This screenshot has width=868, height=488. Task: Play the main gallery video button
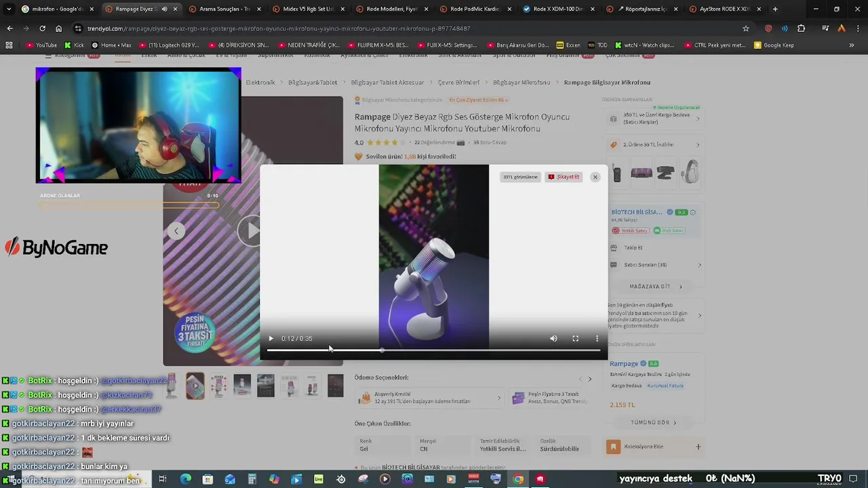coord(250,231)
